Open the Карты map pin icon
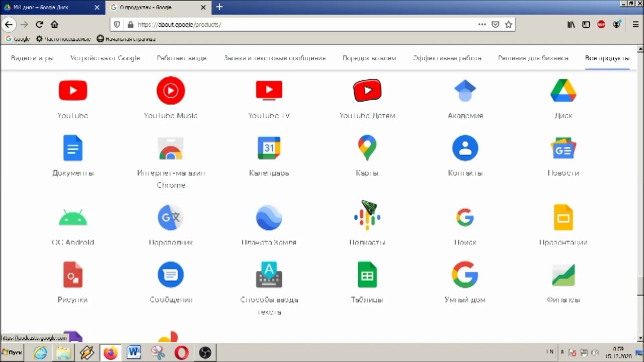Viewport: 644px width, 362px height. tap(367, 148)
